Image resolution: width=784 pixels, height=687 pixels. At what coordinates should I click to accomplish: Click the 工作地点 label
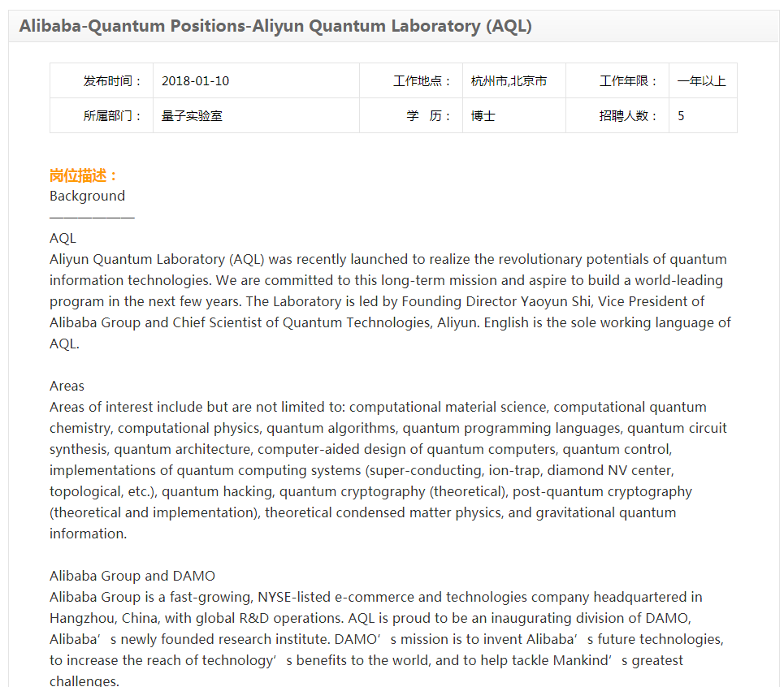click(x=422, y=81)
